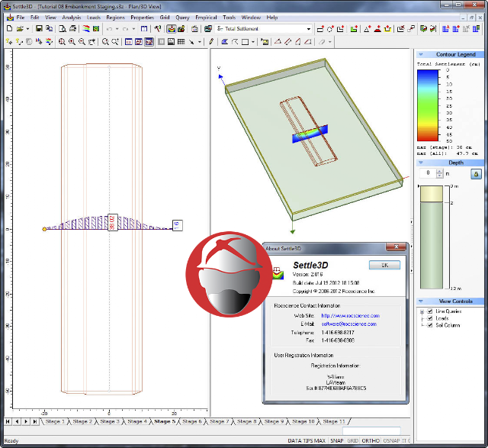Click the active Plan/3D split view icon
The width and height of the screenshot is (488, 448).
149,42
